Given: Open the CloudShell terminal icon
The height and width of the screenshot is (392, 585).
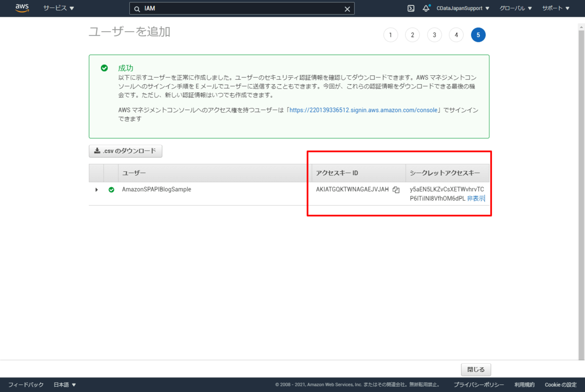Looking at the screenshot, I should [x=411, y=8].
